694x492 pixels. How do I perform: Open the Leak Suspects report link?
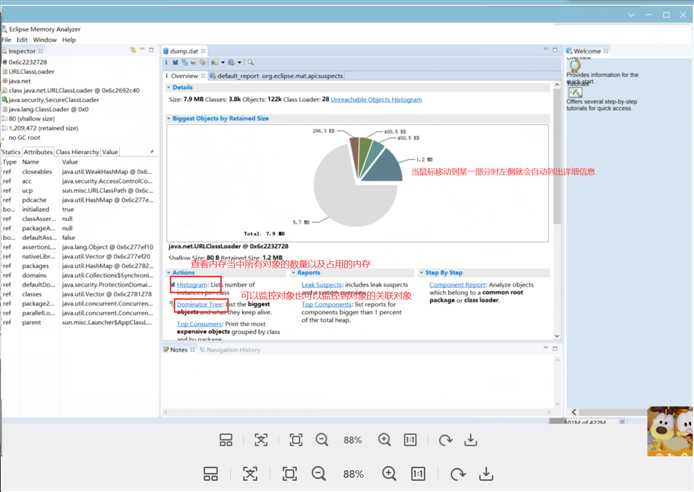[322, 284]
